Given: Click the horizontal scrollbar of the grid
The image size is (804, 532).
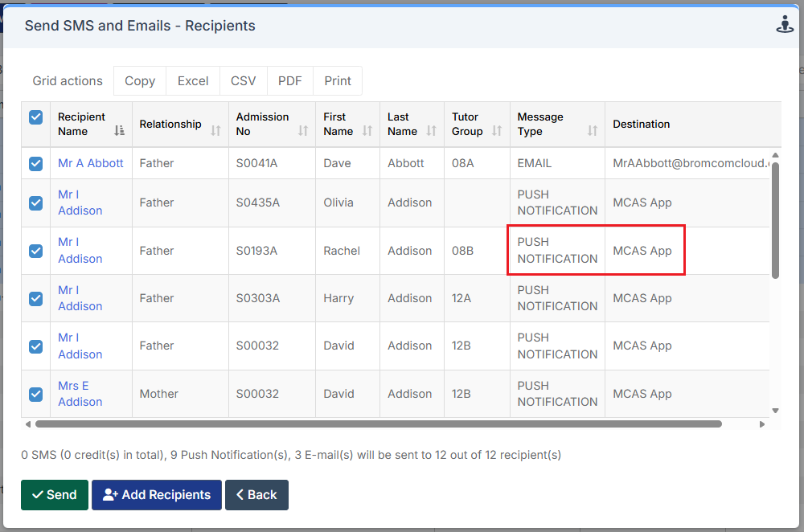Looking at the screenshot, I should (378, 424).
